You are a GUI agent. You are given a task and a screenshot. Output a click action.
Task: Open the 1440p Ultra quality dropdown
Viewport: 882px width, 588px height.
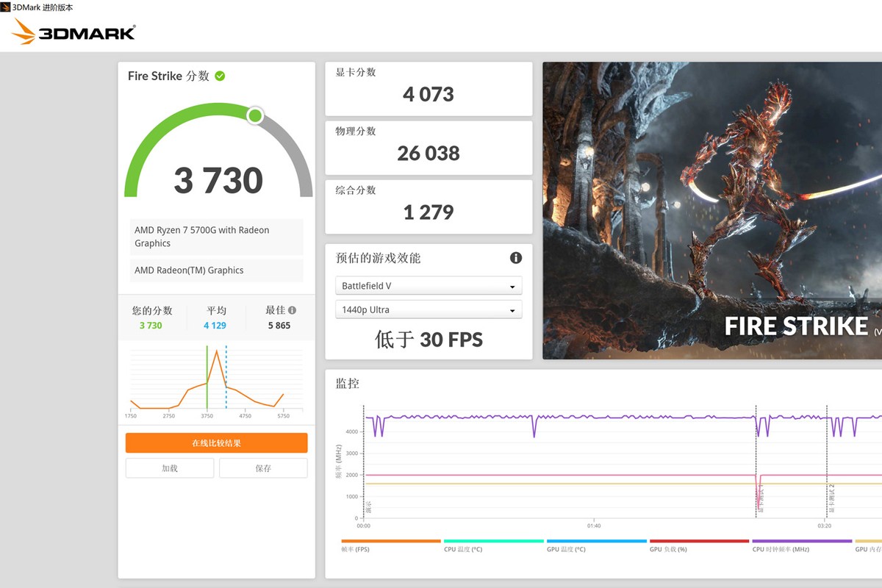tap(429, 309)
